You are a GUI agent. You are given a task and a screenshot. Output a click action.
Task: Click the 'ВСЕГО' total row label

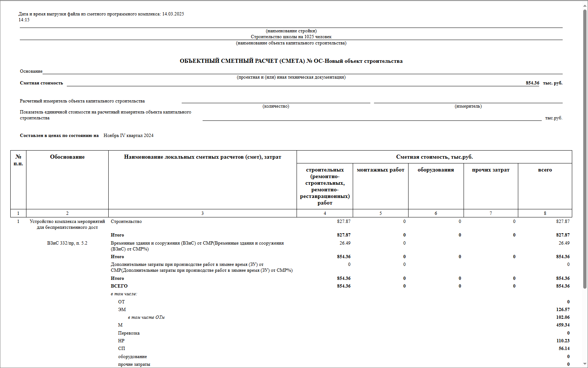click(x=119, y=286)
